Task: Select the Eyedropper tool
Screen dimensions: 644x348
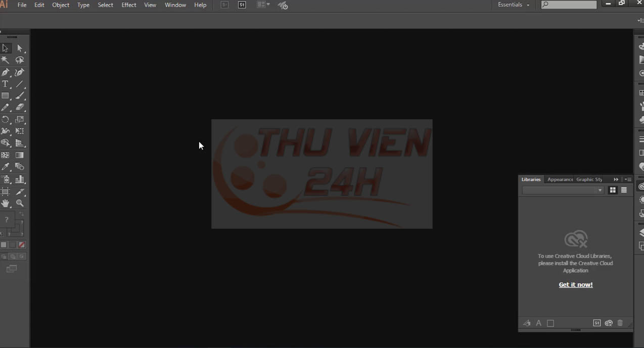Action: point(6,167)
